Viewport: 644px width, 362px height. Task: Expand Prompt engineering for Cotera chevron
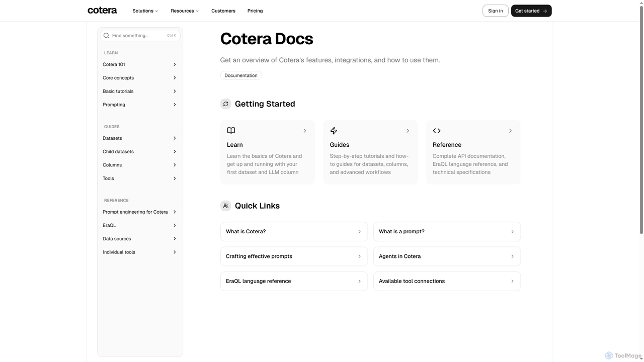coord(175,212)
